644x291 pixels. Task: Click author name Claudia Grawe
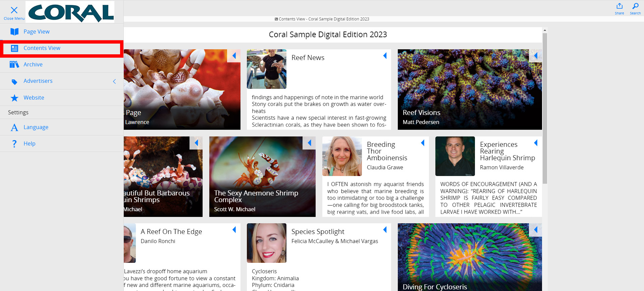tap(385, 167)
